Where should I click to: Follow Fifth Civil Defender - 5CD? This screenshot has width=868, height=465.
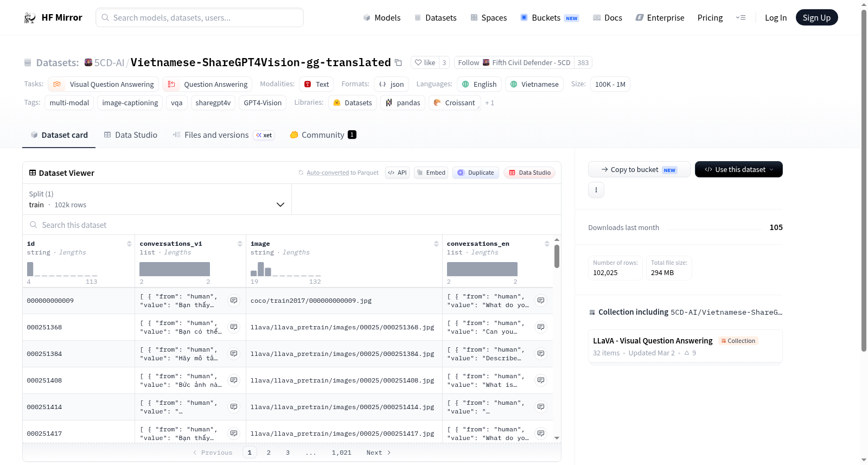click(x=514, y=62)
